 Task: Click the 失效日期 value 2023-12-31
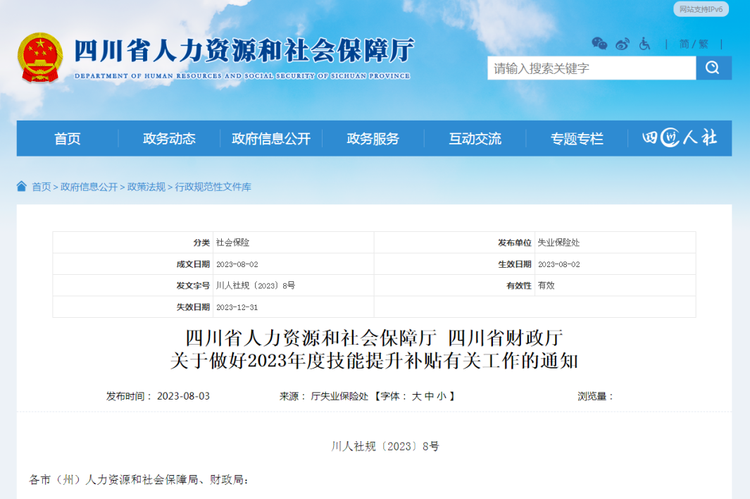click(237, 307)
